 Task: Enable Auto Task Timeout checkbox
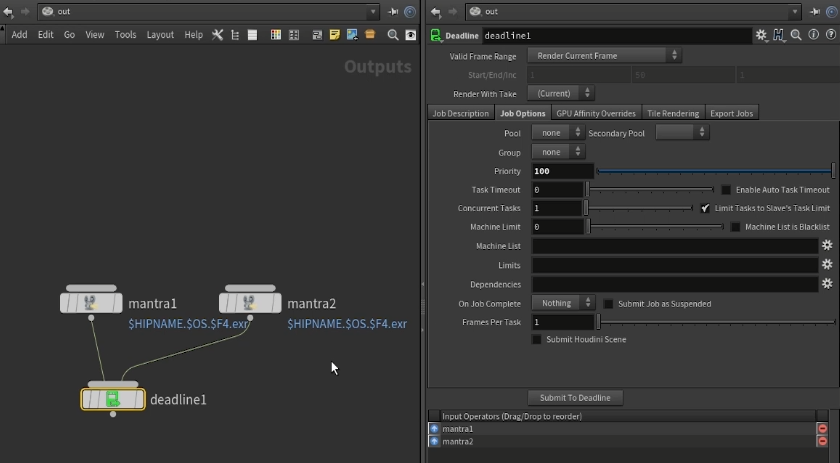click(x=726, y=190)
